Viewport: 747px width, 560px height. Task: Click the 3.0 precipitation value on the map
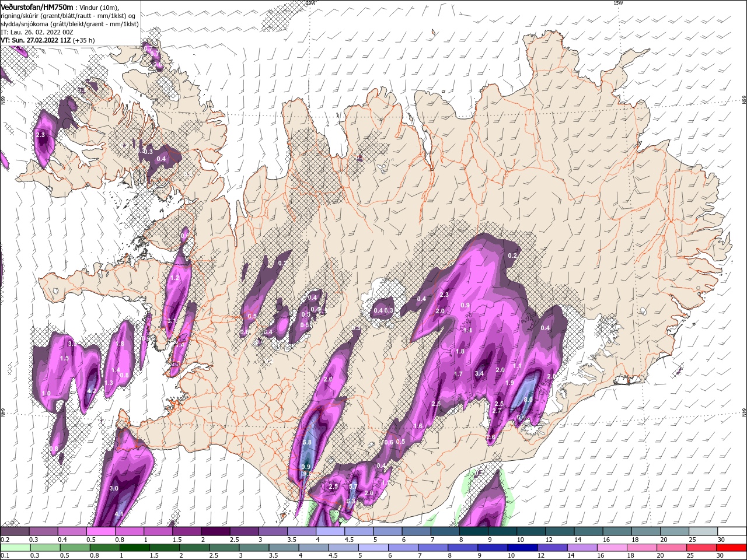click(114, 488)
